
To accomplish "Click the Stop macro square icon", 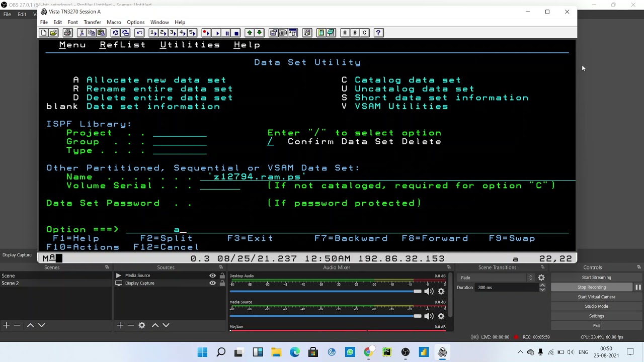I will click(236, 33).
